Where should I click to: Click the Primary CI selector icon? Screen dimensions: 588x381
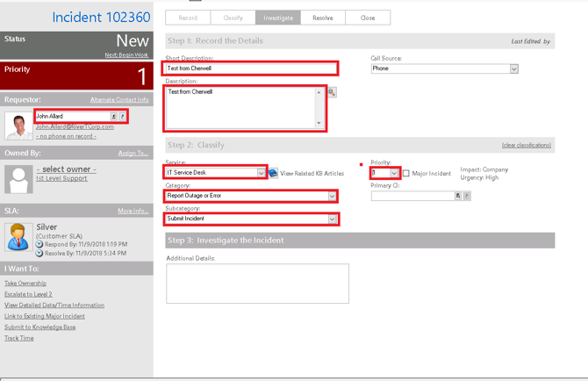[x=458, y=197]
